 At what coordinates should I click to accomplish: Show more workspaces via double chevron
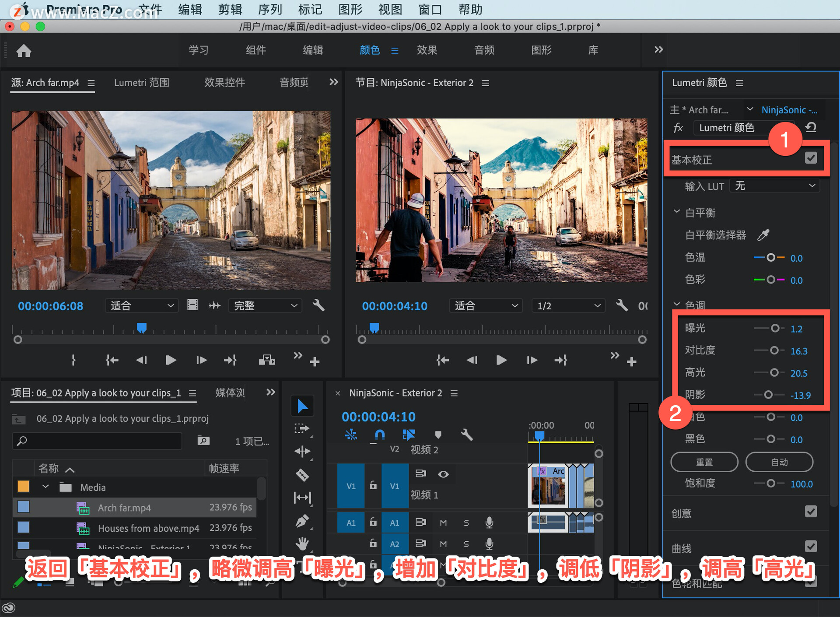tap(658, 49)
